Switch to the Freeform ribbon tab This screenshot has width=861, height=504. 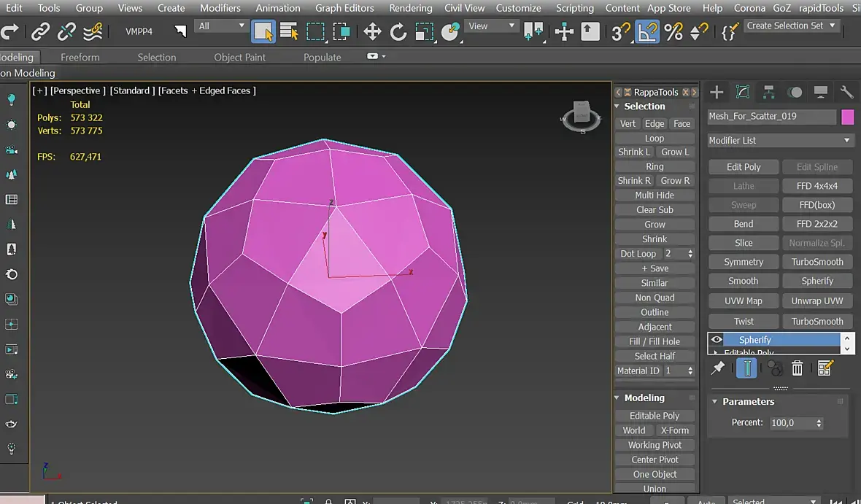80,57
